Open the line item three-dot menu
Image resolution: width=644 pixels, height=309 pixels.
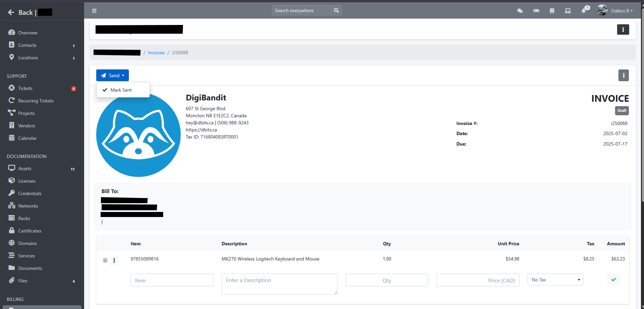[x=114, y=260]
